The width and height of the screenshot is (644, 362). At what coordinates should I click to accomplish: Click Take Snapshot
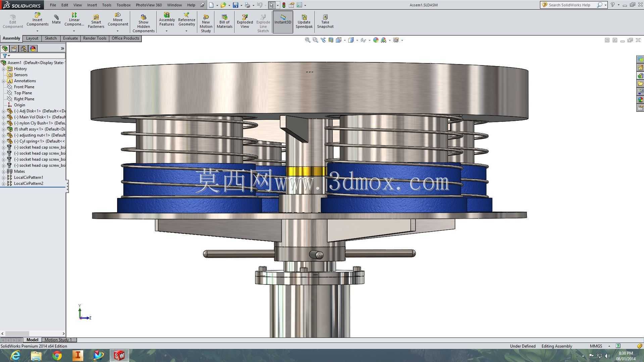coord(325,21)
